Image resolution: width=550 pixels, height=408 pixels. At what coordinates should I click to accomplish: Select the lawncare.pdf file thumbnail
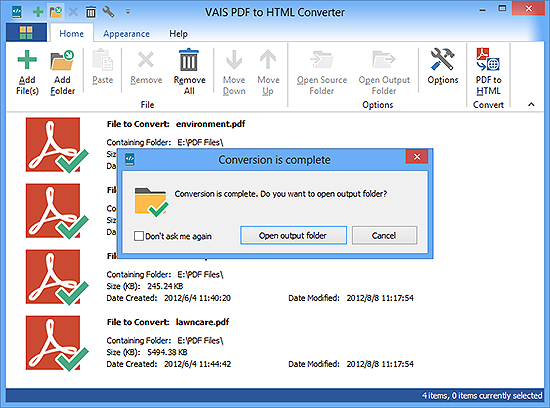click(56, 343)
